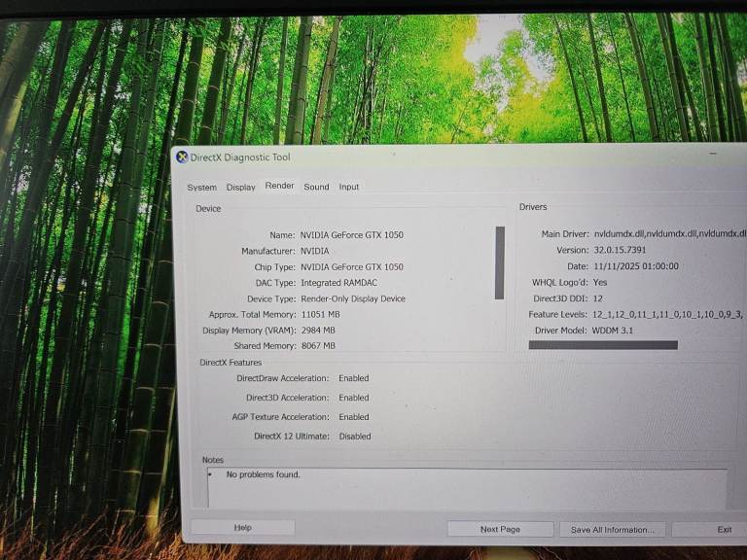
Task: Click the Notes box with 'No problems found.'
Action: pyautogui.click(x=467, y=488)
